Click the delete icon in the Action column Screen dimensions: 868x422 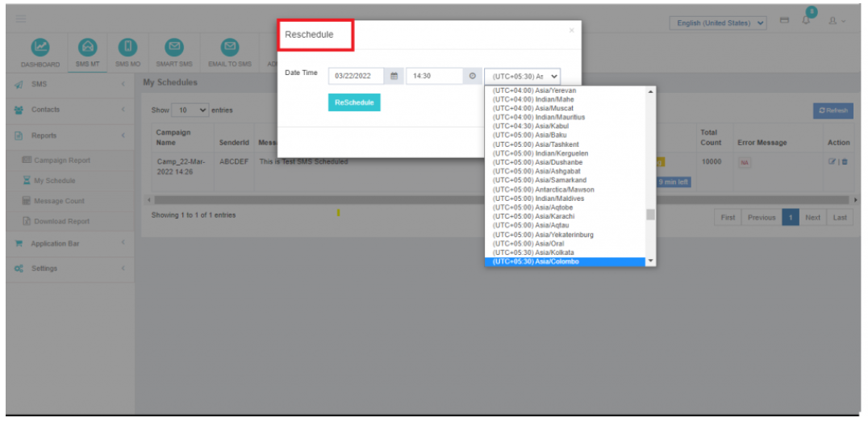pyautogui.click(x=845, y=162)
